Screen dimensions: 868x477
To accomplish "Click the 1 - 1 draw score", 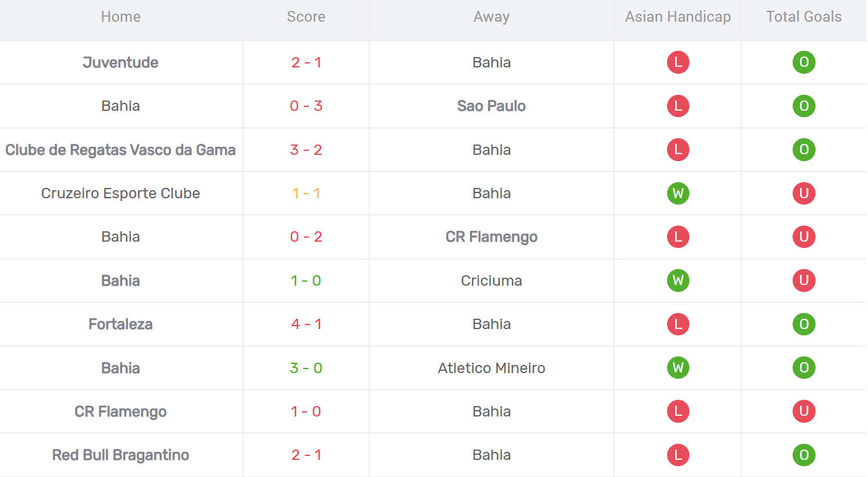I will point(306,193).
